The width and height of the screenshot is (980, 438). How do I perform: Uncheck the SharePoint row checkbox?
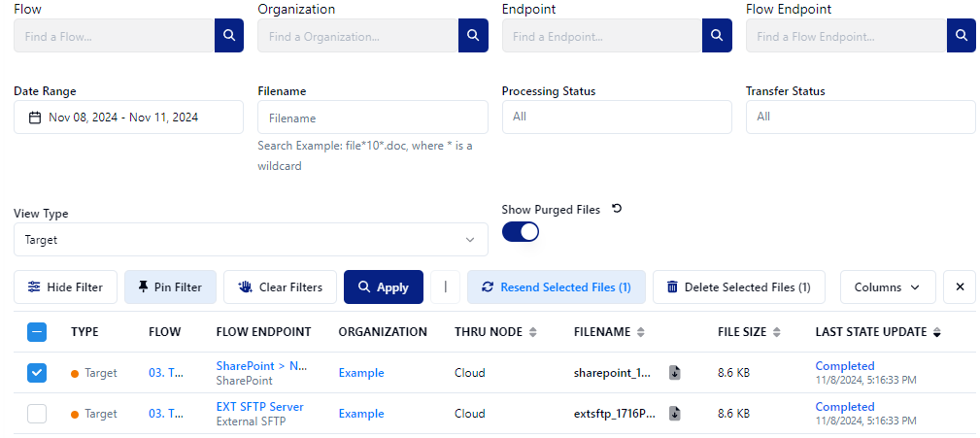[x=36, y=373]
